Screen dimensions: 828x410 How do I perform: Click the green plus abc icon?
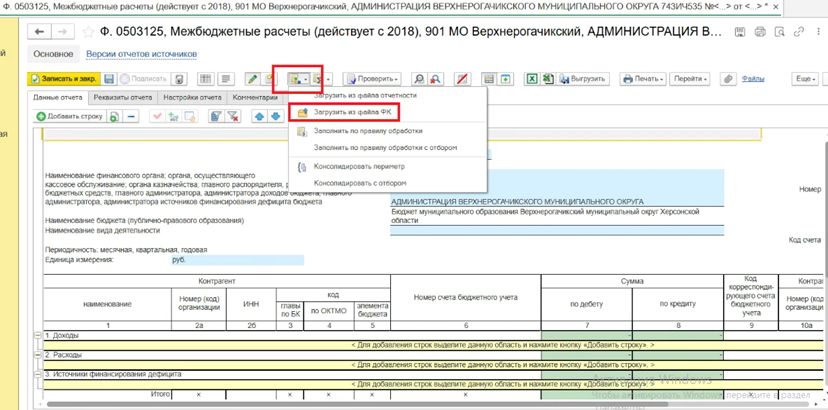point(173,116)
